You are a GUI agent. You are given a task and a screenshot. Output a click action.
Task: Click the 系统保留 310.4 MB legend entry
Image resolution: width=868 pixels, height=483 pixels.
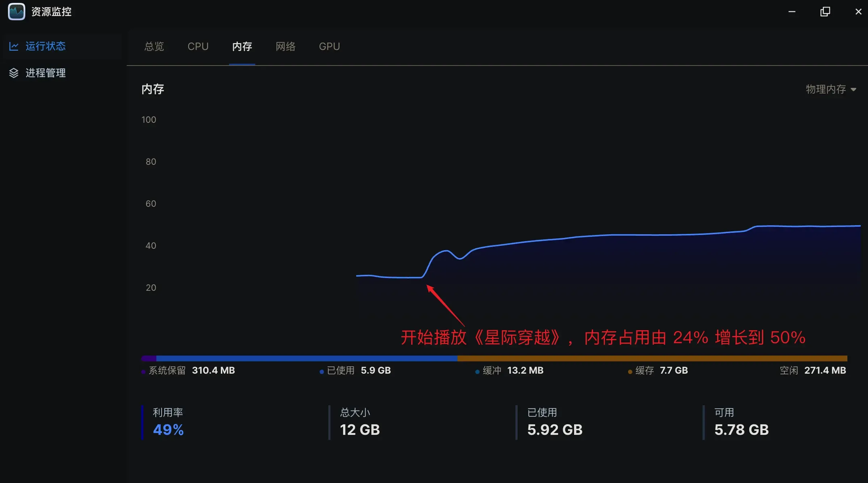click(188, 370)
